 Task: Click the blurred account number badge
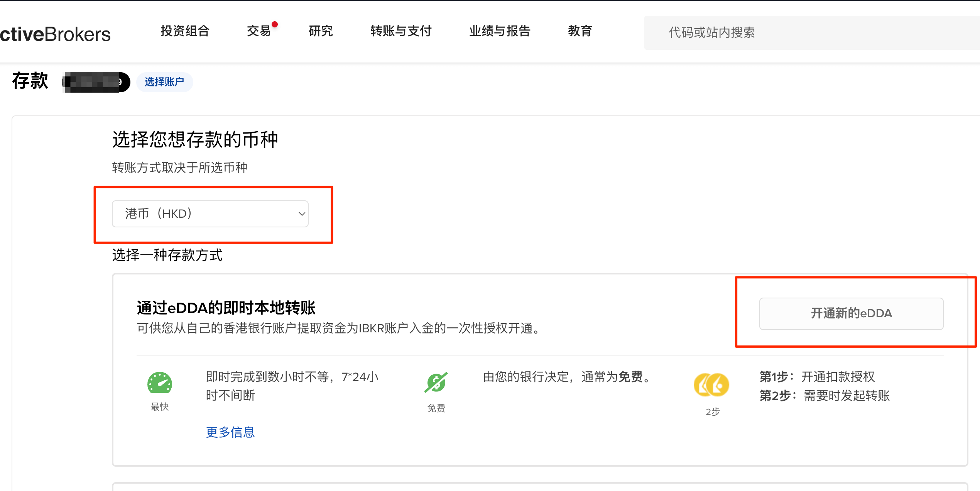(x=96, y=82)
